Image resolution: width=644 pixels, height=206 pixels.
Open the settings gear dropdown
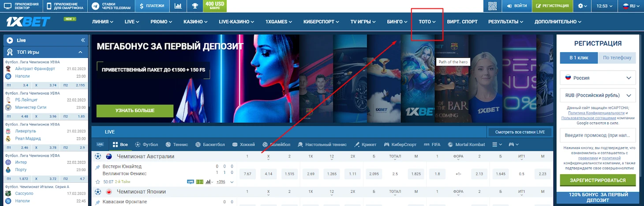(582, 6)
